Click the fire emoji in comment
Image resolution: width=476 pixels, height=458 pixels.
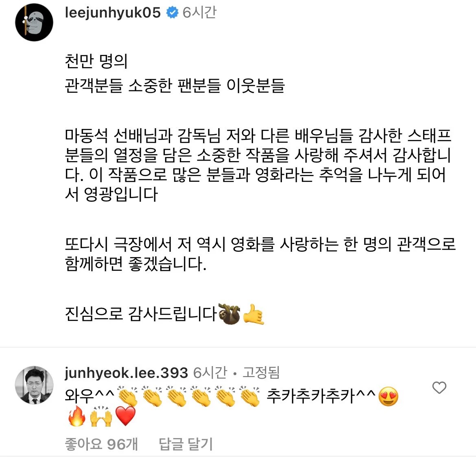(76, 416)
